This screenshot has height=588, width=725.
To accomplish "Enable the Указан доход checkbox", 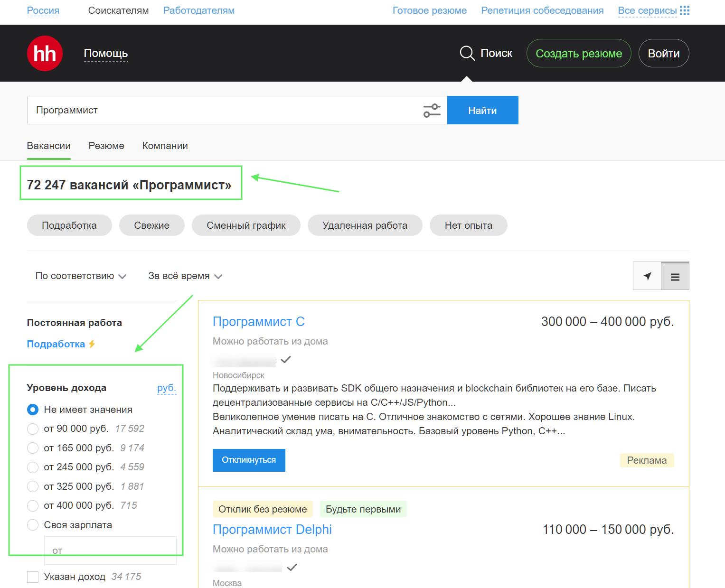I will pyautogui.click(x=33, y=577).
